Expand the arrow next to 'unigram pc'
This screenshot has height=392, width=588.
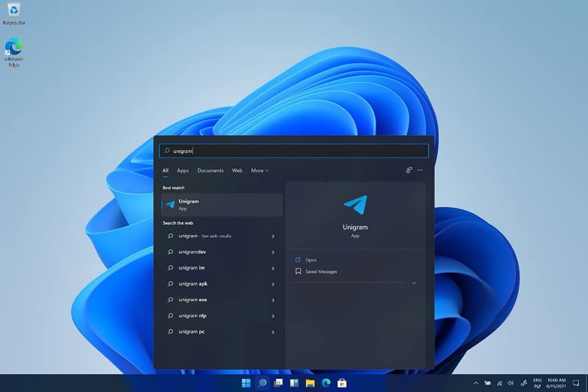point(273,332)
